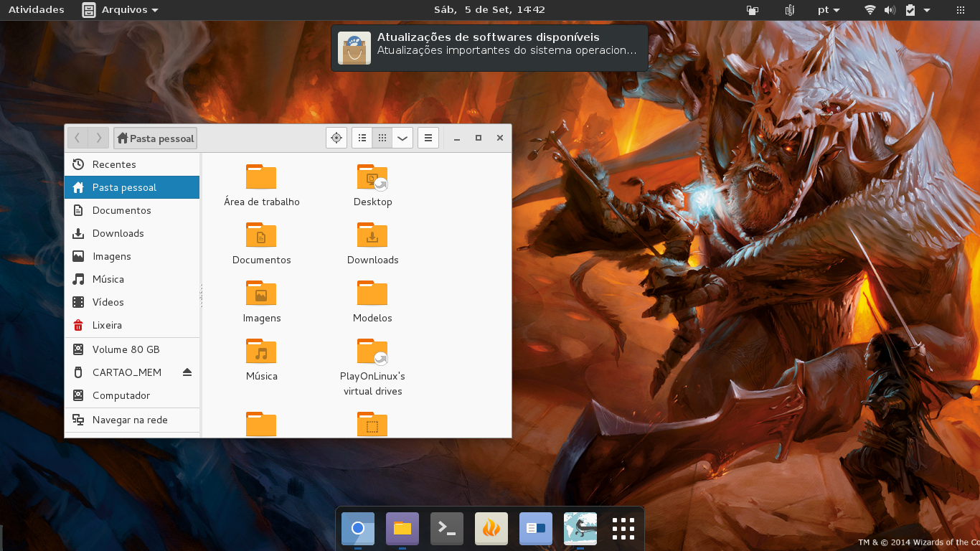Open Vídeos in the sidebar

click(132, 302)
